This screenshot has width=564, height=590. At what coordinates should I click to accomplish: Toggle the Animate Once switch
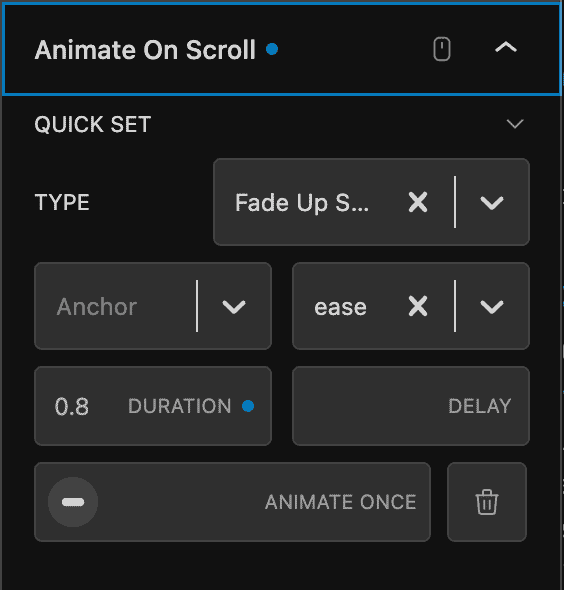(73, 502)
